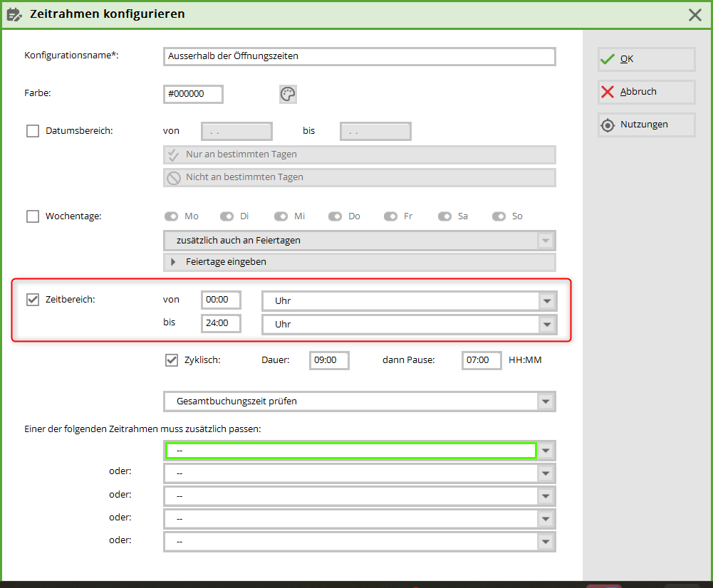Click the 'Nur an bestimmten Tagen' checkmark icon
The height and width of the screenshot is (588, 713).
click(x=173, y=154)
